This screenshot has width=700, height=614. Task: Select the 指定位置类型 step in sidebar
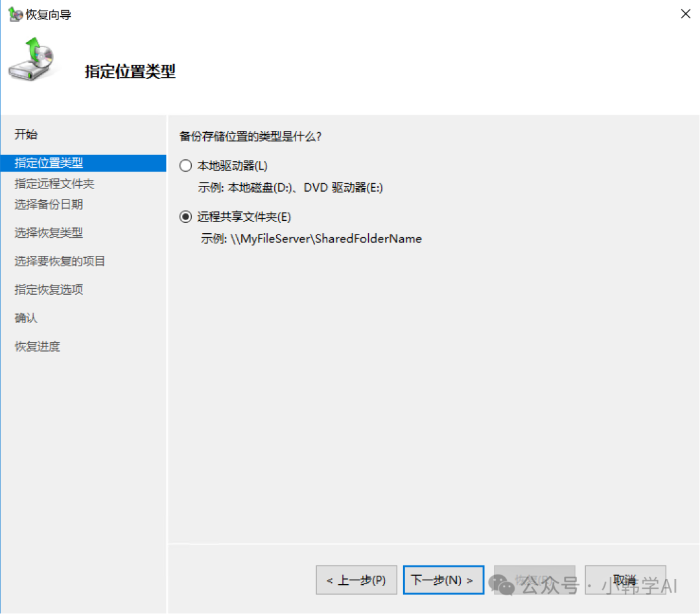(49, 163)
